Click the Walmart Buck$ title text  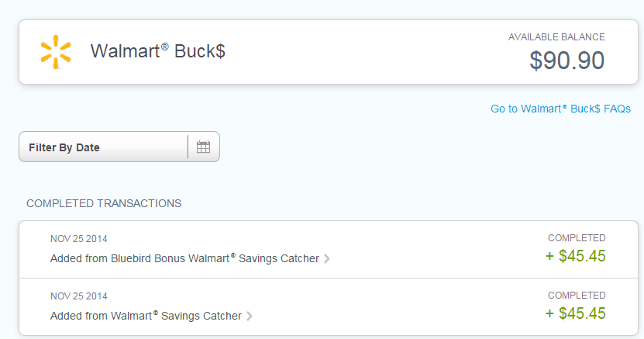[158, 51]
